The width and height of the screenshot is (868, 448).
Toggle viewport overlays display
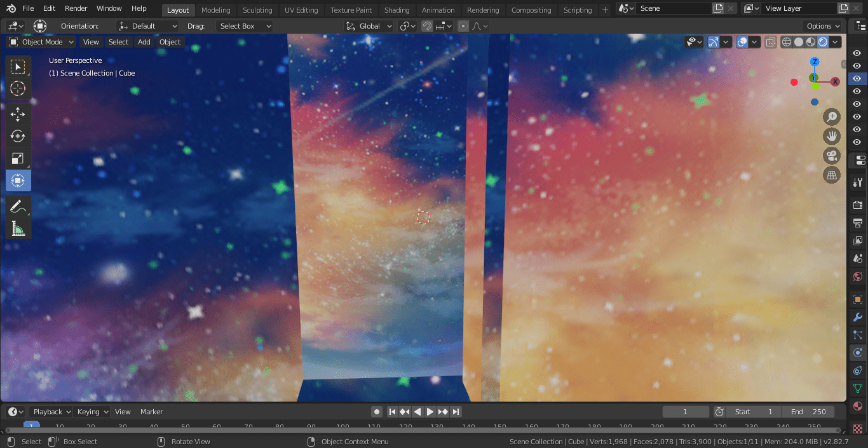point(742,42)
